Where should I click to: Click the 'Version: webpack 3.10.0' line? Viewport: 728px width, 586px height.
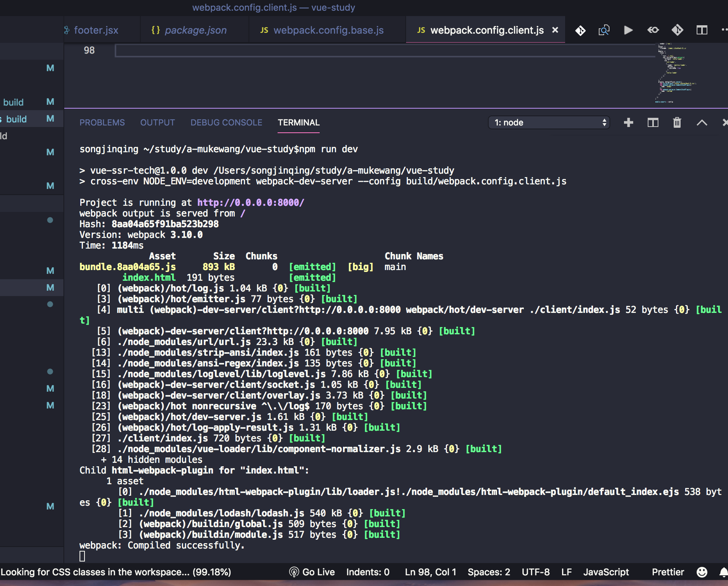[x=141, y=235]
